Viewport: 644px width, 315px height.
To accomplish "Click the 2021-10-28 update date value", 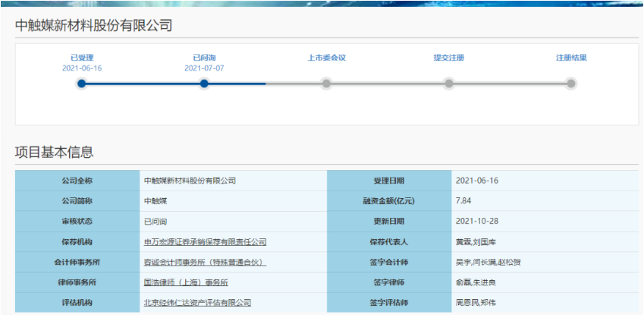I will tap(477, 221).
